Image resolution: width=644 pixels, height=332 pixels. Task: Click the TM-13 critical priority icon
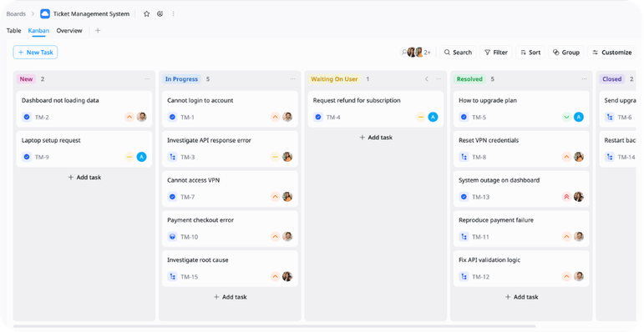(566, 197)
